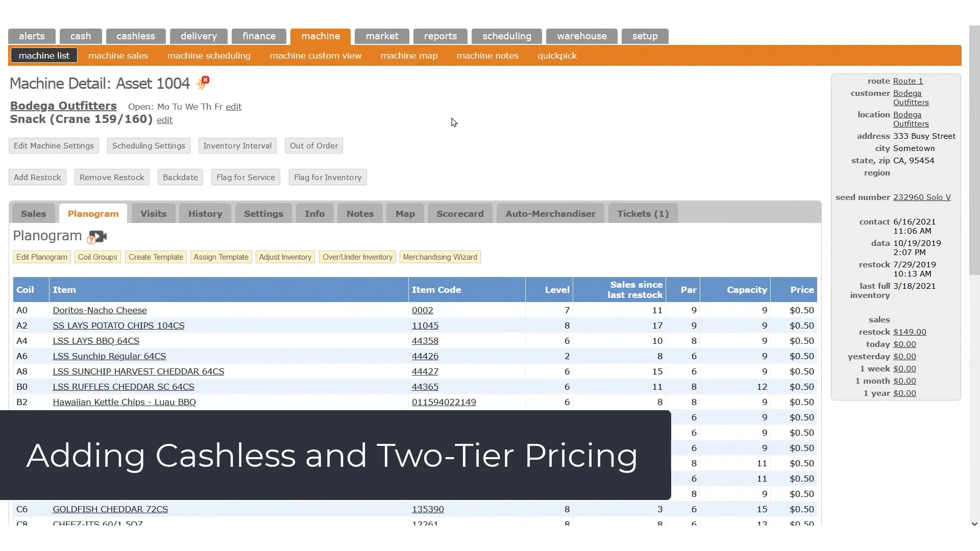The height and width of the screenshot is (551, 980).
Task: Navigate to machine map
Action: coord(409,55)
